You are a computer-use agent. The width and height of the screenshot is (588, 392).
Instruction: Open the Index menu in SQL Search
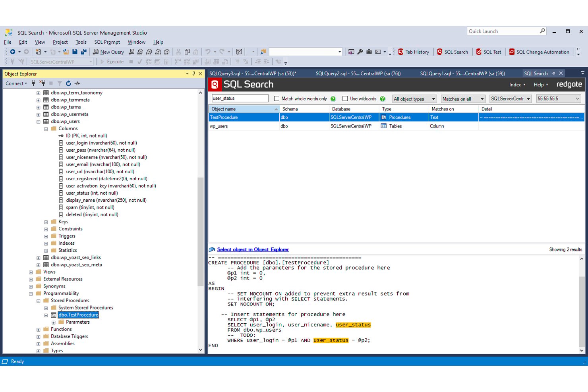517,85
